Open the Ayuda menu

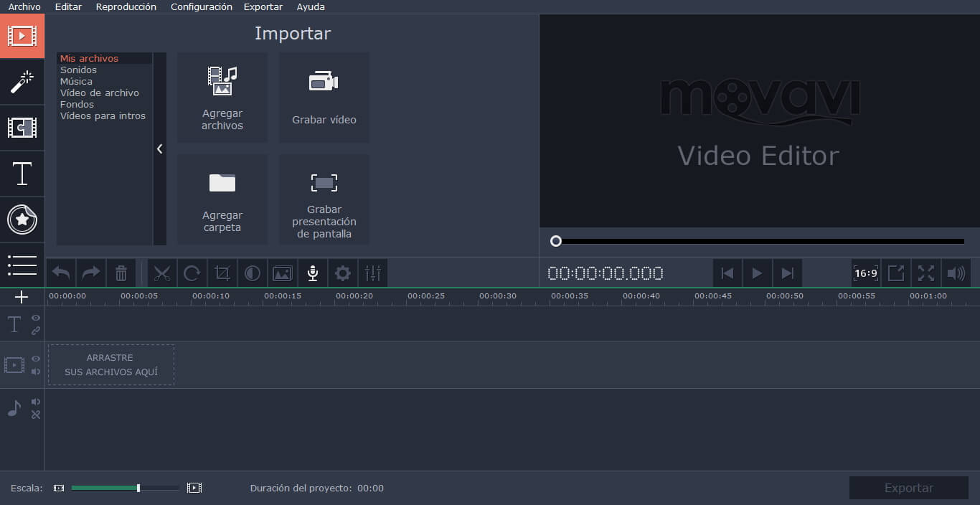(x=311, y=6)
